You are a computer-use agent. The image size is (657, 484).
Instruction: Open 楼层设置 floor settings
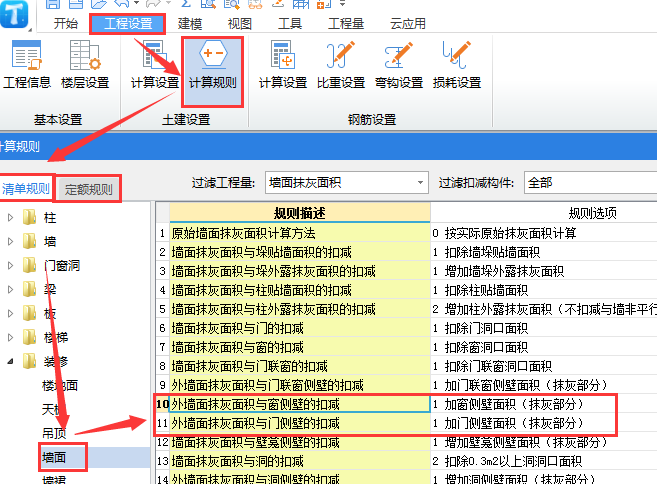[85, 65]
